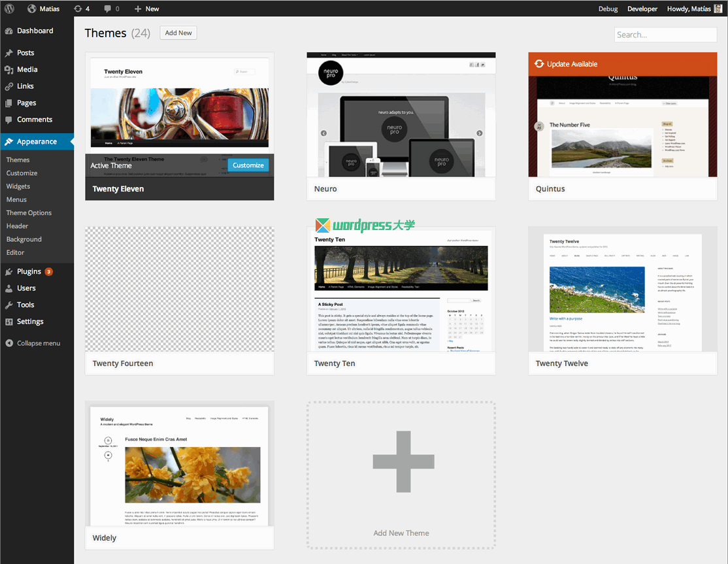Open the updates refresh icon
The height and width of the screenshot is (564, 728).
point(78,8)
